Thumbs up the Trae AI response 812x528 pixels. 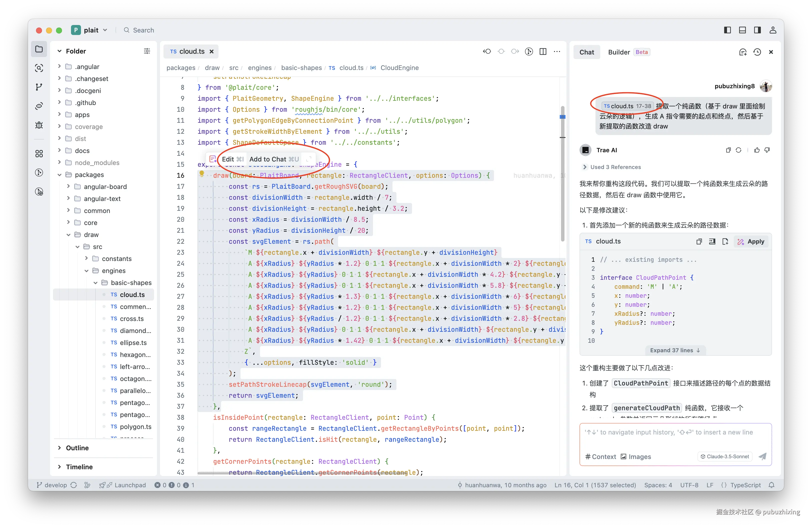tap(757, 150)
